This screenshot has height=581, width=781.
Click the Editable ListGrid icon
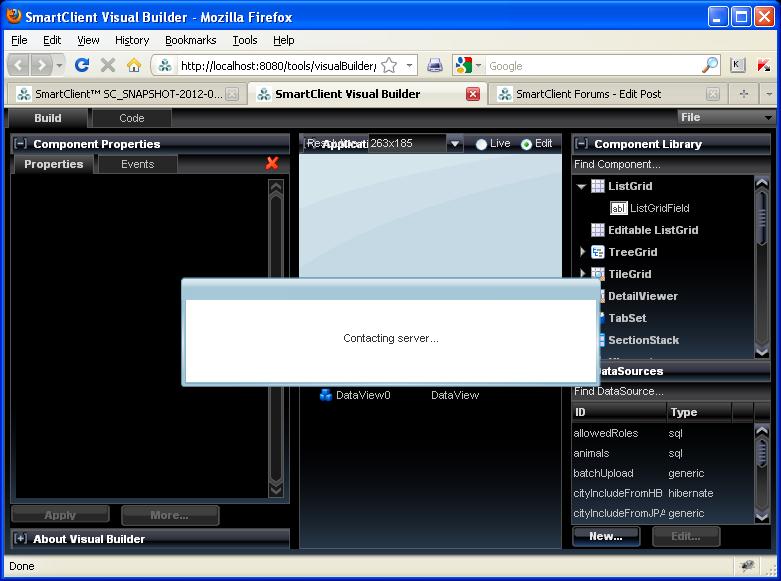[597, 230]
